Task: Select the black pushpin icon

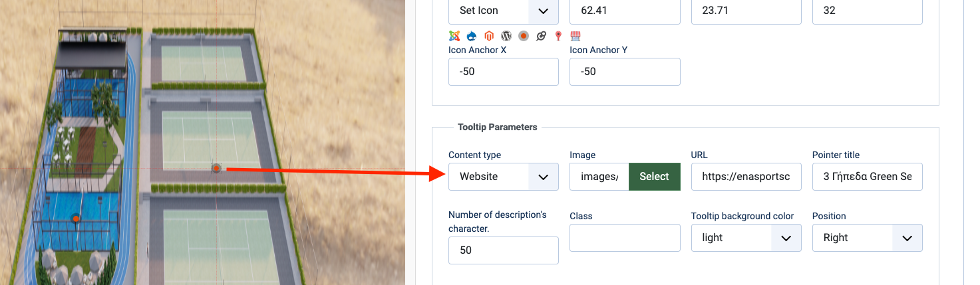Action: pos(541,36)
